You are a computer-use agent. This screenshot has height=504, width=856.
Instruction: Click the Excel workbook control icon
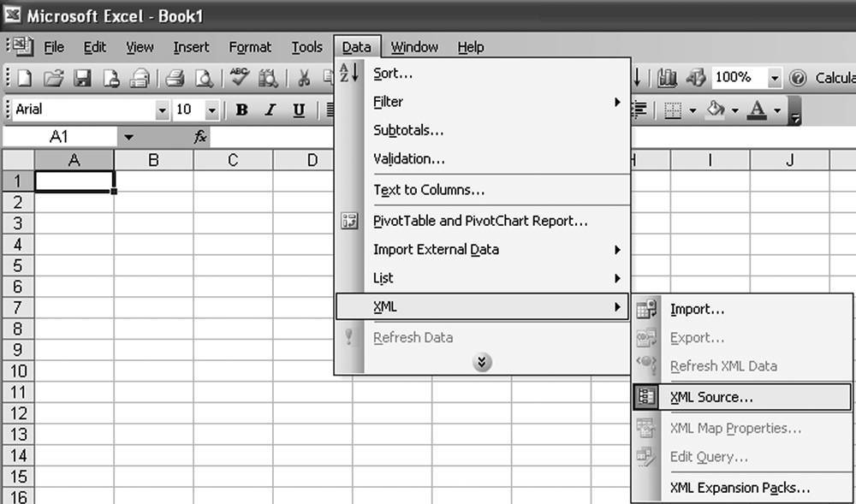[23, 47]
